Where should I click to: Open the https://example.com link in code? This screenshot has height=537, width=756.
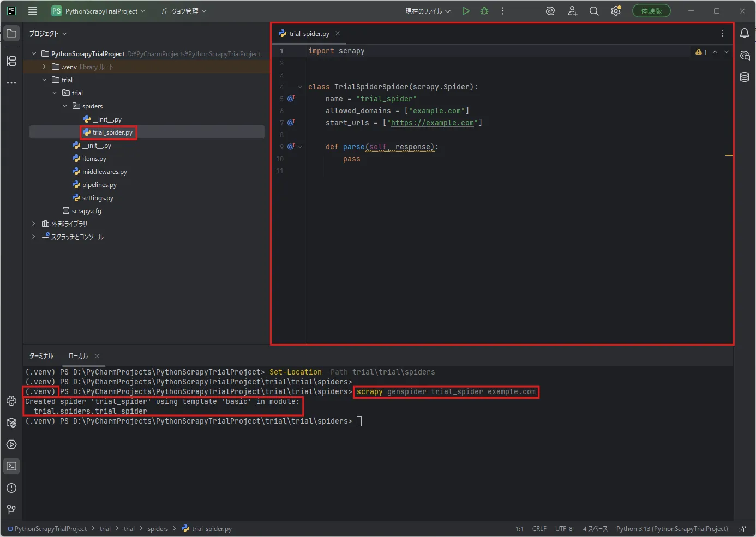tap(433, 123)
